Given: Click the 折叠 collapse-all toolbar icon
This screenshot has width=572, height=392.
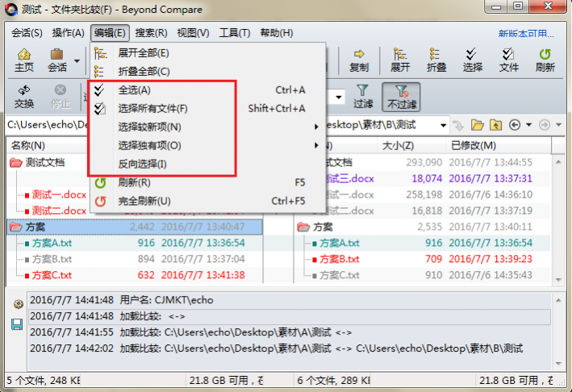Looking at the screenshot, I should coord(436,60).
